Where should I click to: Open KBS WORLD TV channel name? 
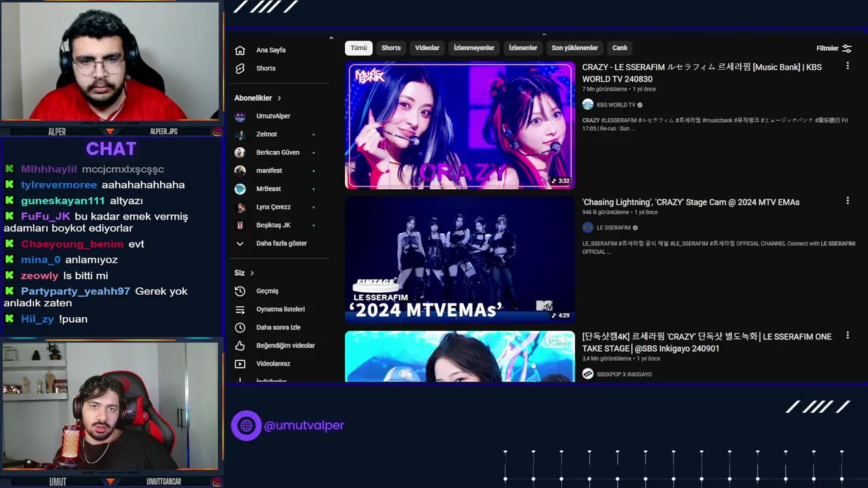[616, 105]
